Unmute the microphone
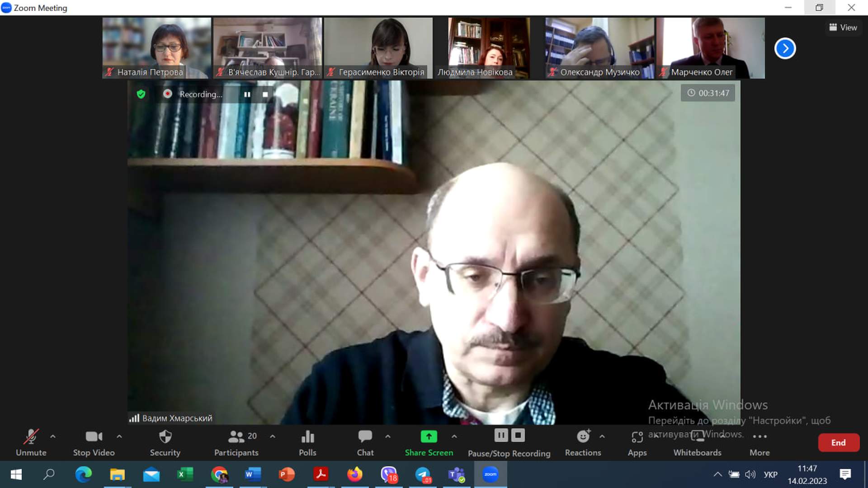 [31, 442]
